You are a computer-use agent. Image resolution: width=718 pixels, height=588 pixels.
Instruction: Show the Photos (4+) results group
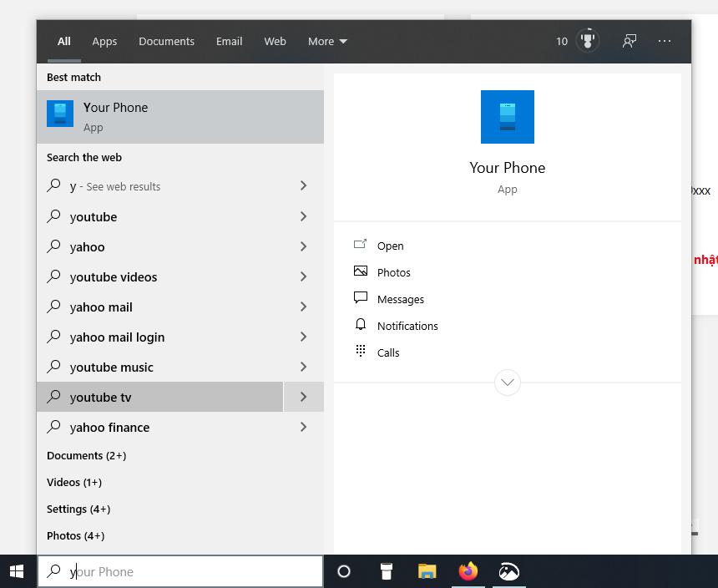(x=75, y=535)
